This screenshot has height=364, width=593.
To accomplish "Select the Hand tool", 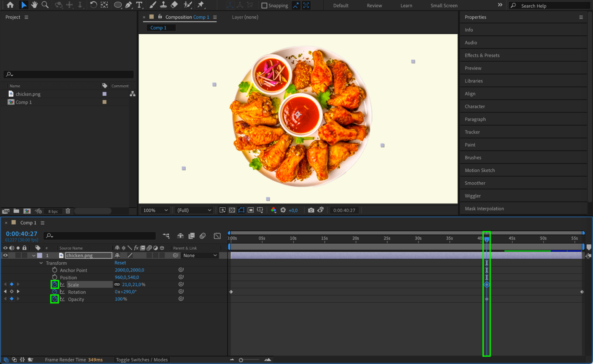I will [34, 5].
